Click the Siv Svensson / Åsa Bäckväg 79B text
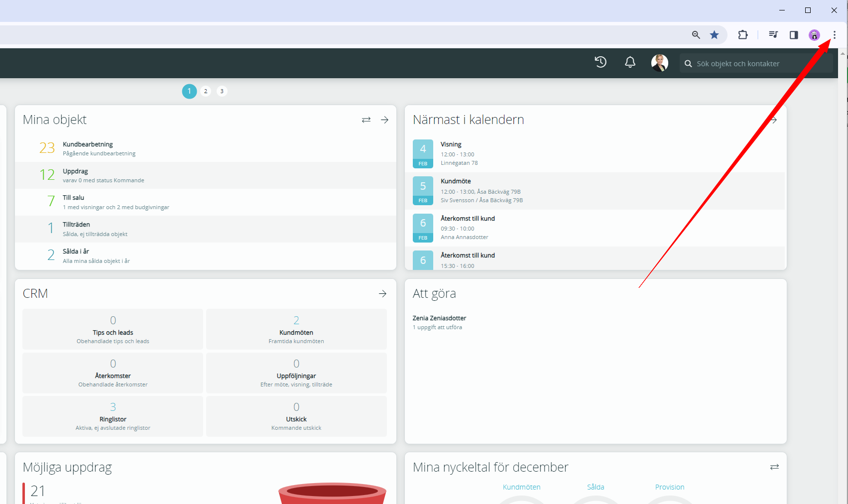Screen dimensions: 848x504 [x=482, y=200]
